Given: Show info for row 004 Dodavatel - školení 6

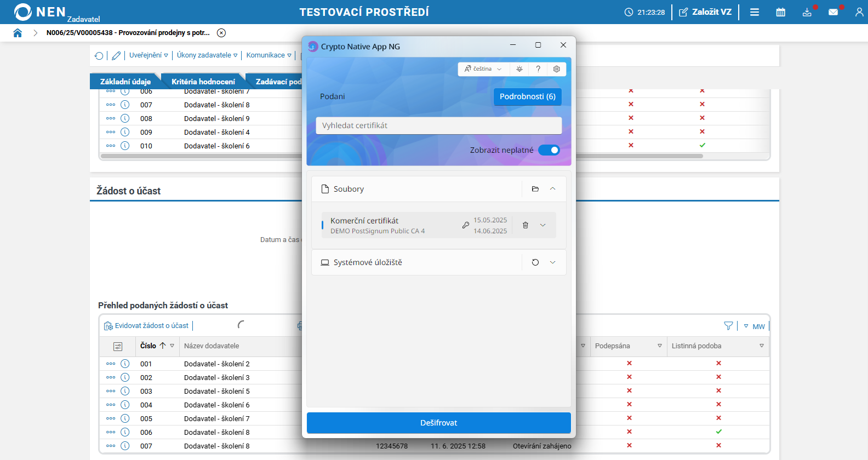Looking at the screenshot, I should point(125,405).
